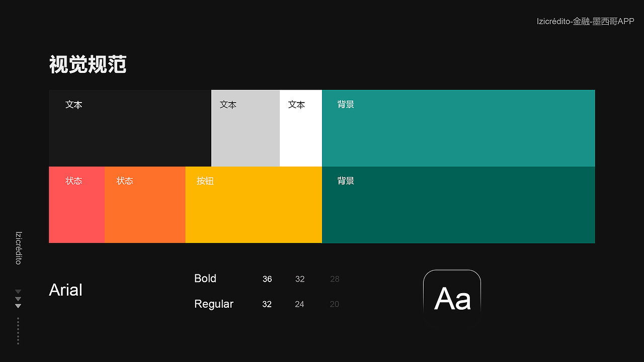Pick the dark green 背景 swatch
This screenshot has width=644, height=362.
pos(458,205)
